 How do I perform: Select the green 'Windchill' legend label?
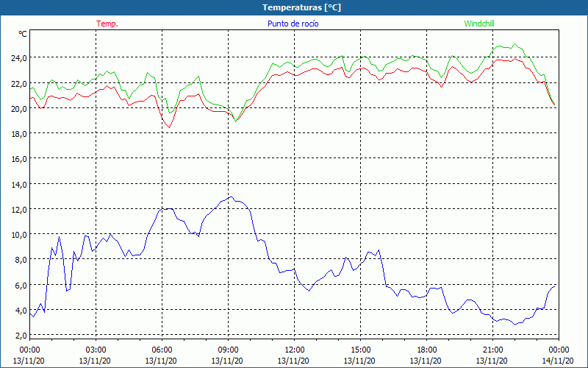pos(479,24)
